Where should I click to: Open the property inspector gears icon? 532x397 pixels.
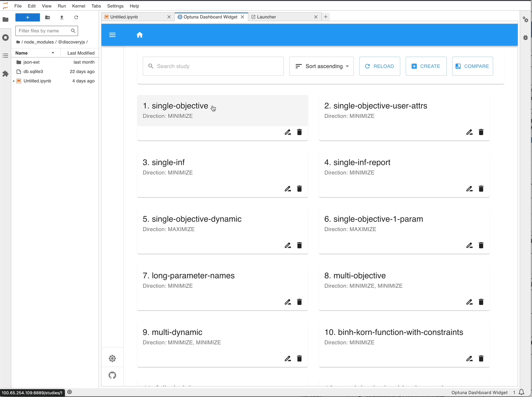coord(526,19)
